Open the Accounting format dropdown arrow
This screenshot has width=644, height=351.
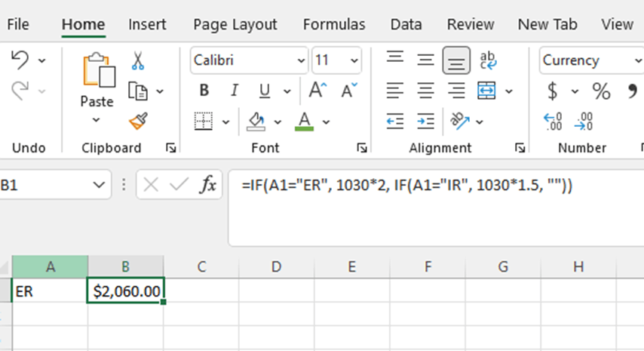coord(575,91)
